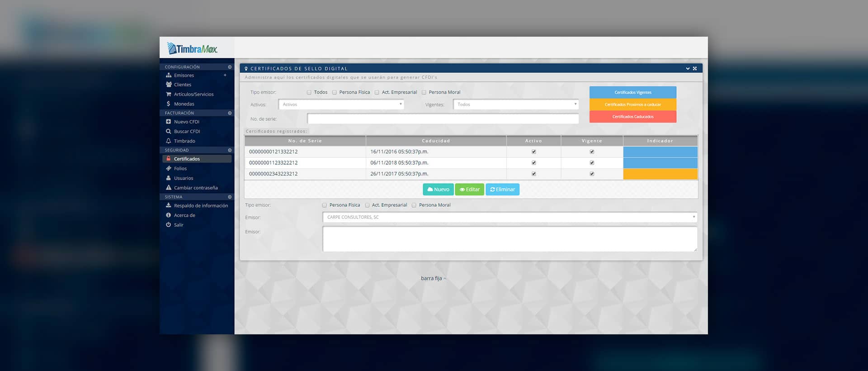Check Persona Moral in the top filter
This screenshot has width=868, height=371.
click(x=424, y=92)
